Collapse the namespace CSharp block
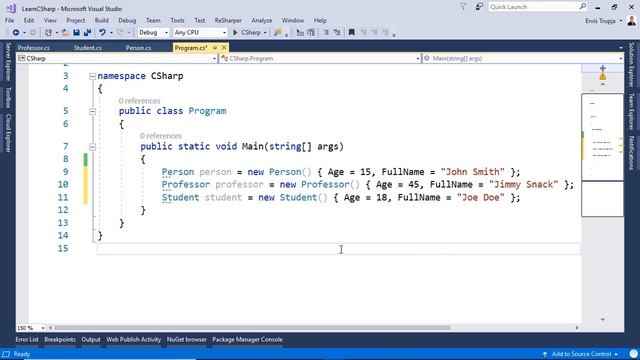Viewport: 640px width, 360px height. point(92,76)
